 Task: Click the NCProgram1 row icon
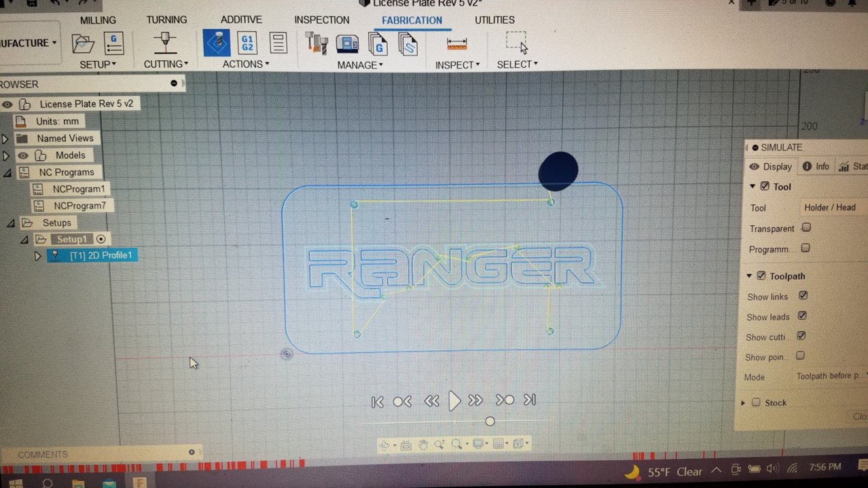click(38, 189)
